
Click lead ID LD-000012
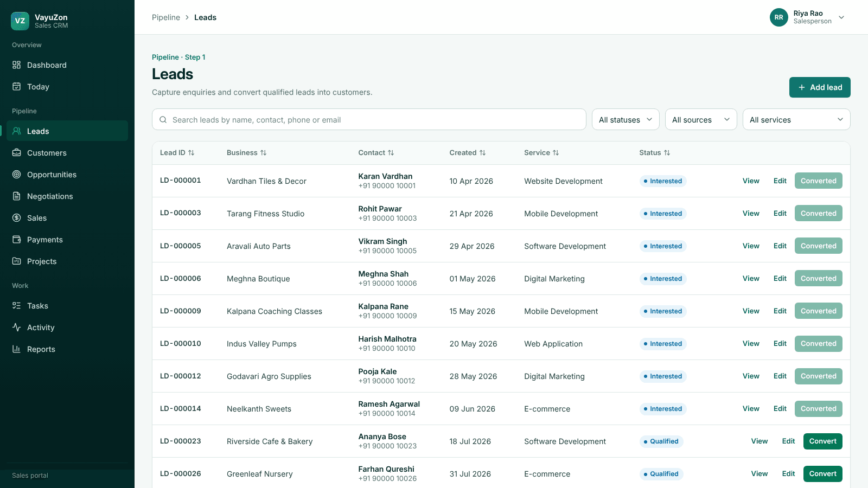(x=181, y=376)
